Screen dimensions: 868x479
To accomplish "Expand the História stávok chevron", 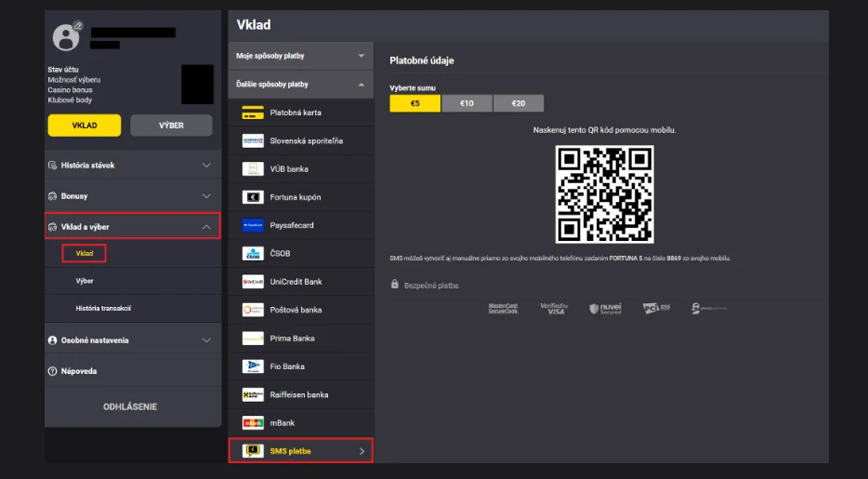I will [x=206, y=166].
